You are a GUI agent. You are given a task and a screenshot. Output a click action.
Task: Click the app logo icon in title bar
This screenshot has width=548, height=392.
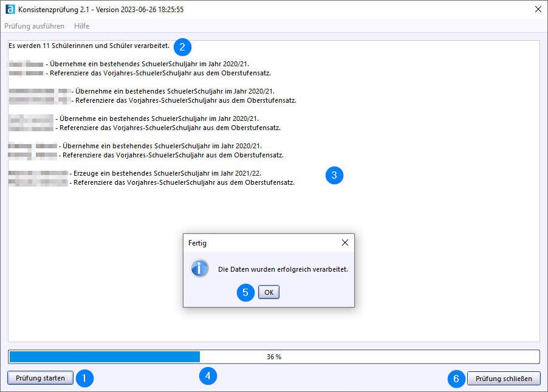pyautogui.click(x=10, y=10)
